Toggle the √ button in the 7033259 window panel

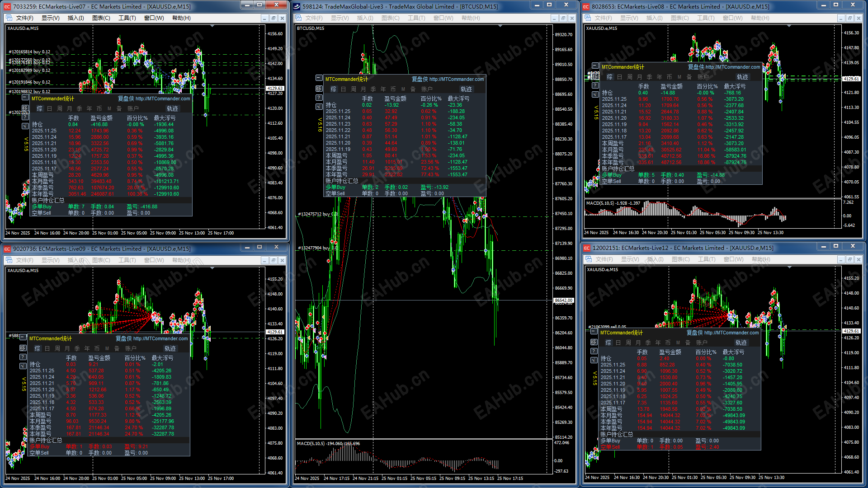(25, 126)
